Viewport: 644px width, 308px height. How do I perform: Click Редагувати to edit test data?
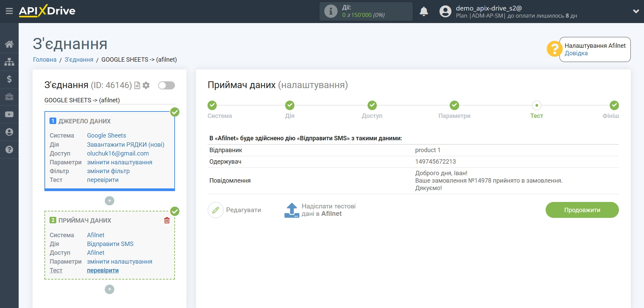(x=235, y=210)
